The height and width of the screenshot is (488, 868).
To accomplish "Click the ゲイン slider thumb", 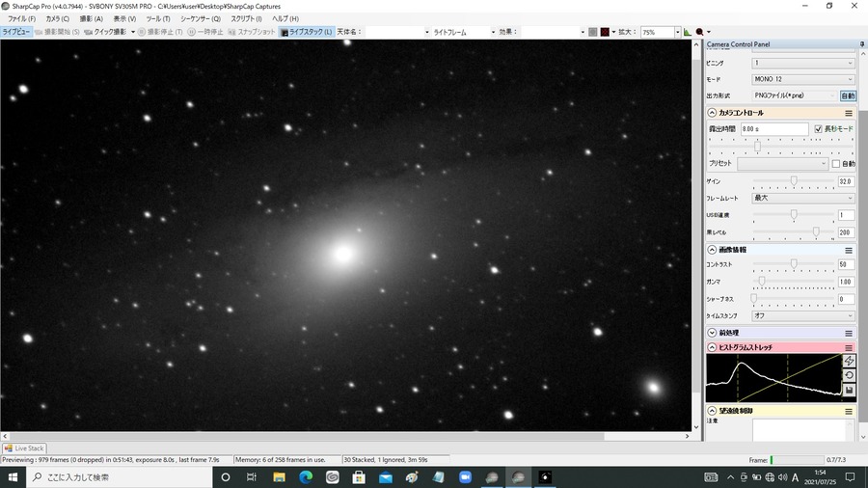I will (794, 181).
